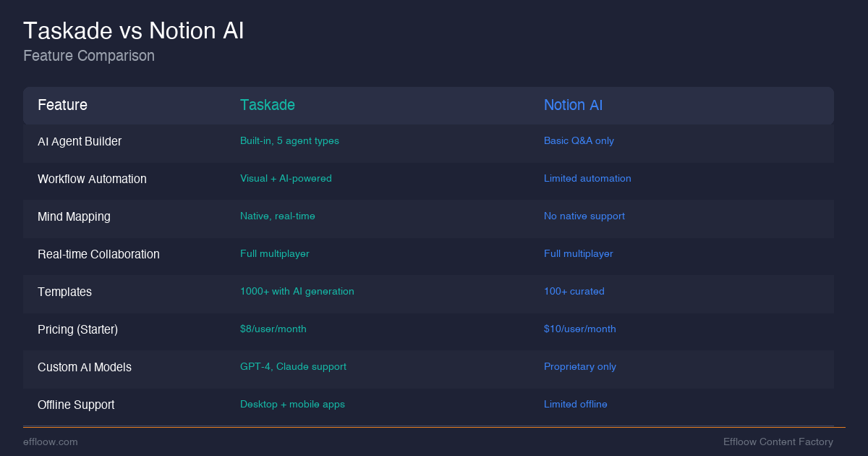Viewport: 868px width, 456px height.
Task: Click the effloow.com link
Action: (x=51, y=442)
